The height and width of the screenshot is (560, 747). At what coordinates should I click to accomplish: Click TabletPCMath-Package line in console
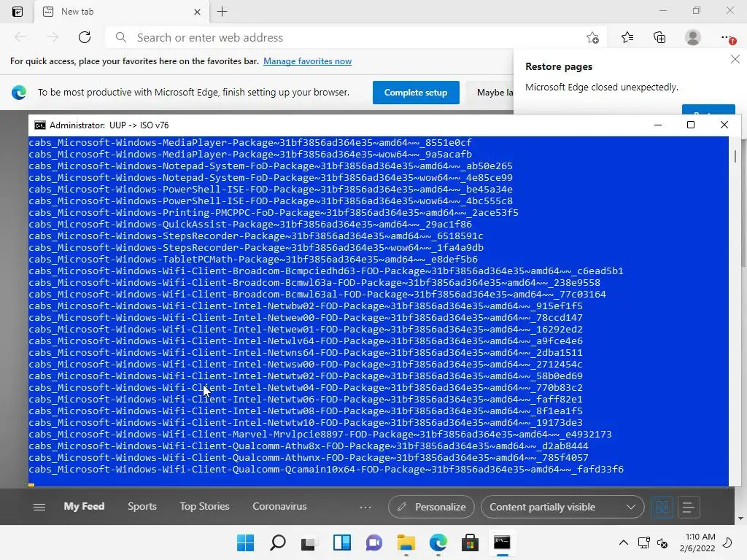tap(253, 259)
